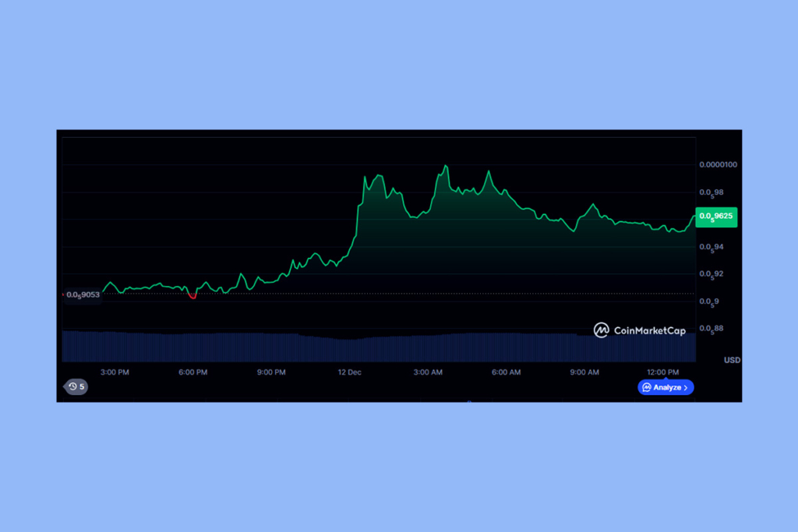Image resolution: width=798 pixels, height=532 pixels.
Task: Click the chart peak near 0.0000100
Action: (447, 164)
